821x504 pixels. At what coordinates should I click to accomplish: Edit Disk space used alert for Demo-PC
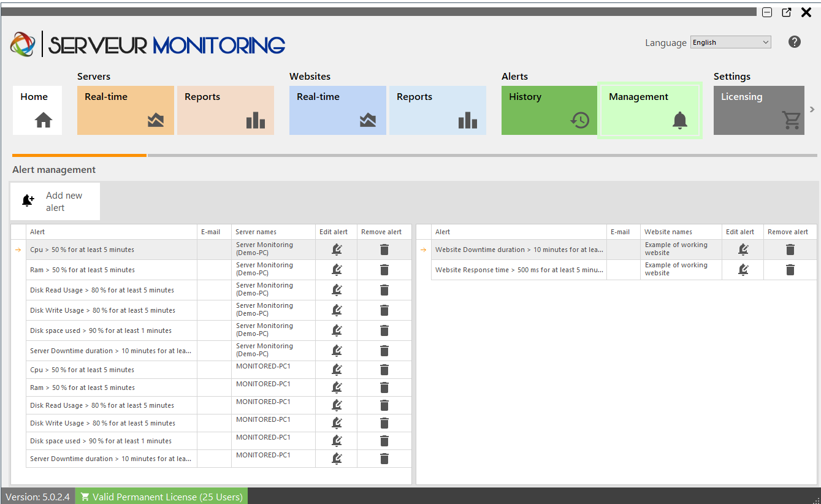tap(337, 330)
